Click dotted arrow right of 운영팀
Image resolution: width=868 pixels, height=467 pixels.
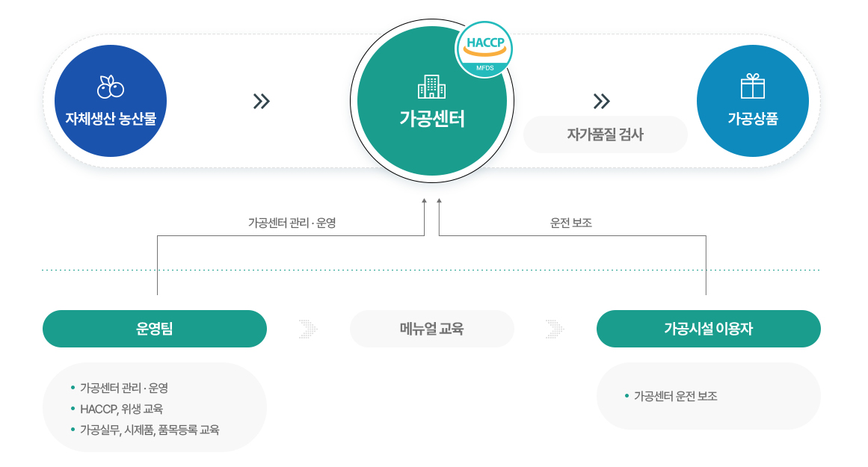click(307, 329)
